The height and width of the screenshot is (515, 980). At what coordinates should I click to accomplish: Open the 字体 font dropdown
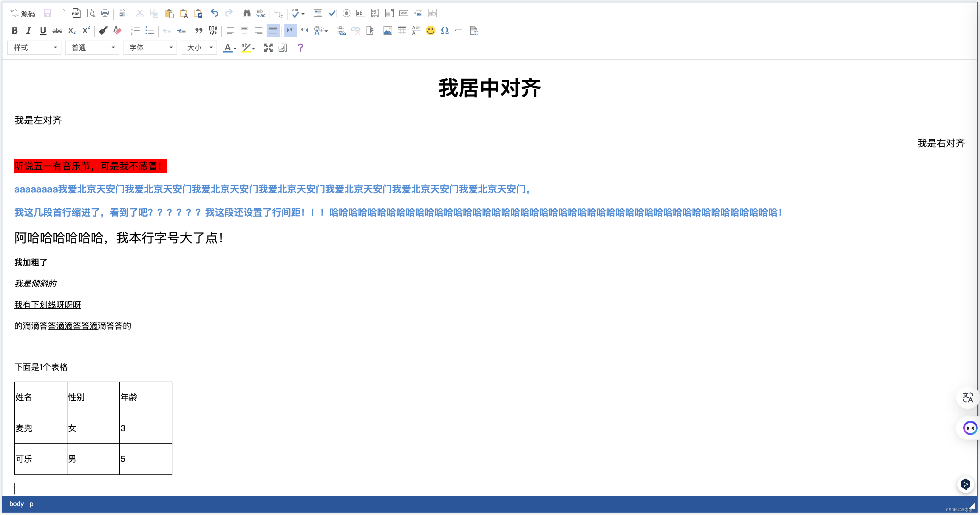click(150, 47)
